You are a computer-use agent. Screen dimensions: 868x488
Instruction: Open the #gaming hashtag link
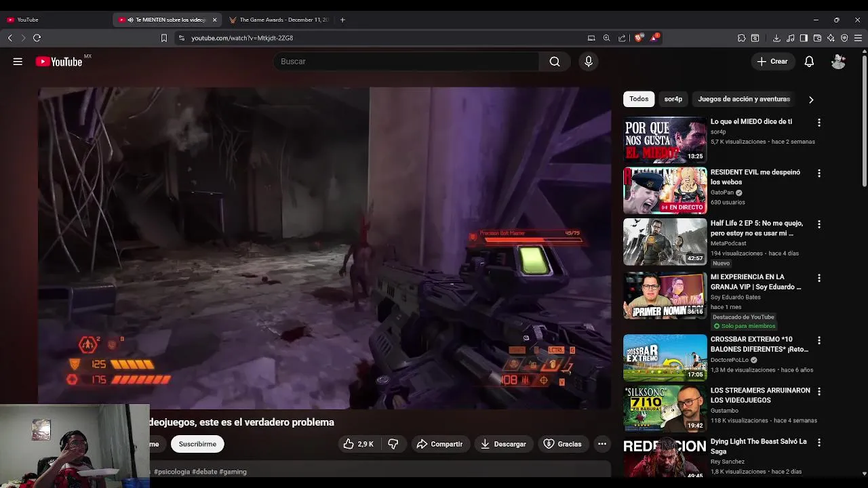tap(233, 472)
